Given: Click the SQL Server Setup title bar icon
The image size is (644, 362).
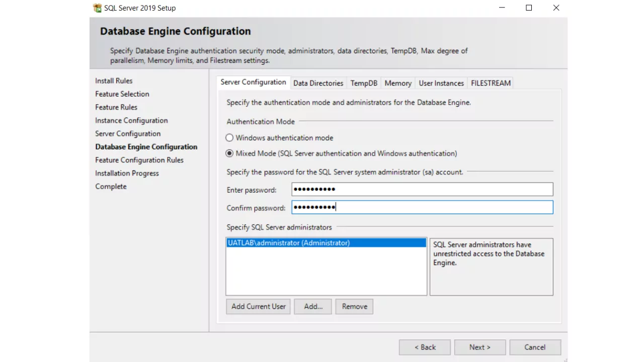Looking at the screenshot, I should (x=98, y=8).
